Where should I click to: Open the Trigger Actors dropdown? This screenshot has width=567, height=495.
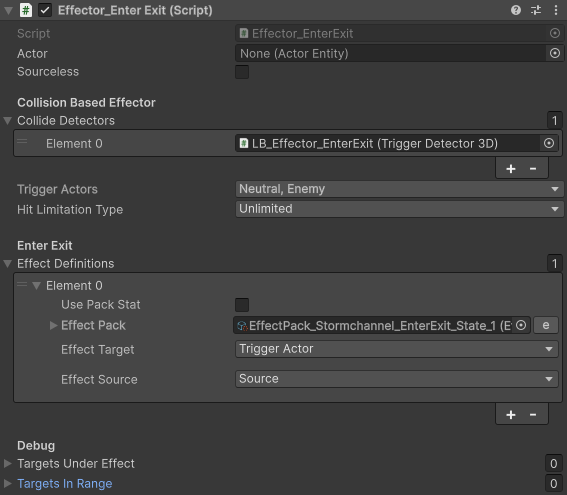tap(399, 189)
